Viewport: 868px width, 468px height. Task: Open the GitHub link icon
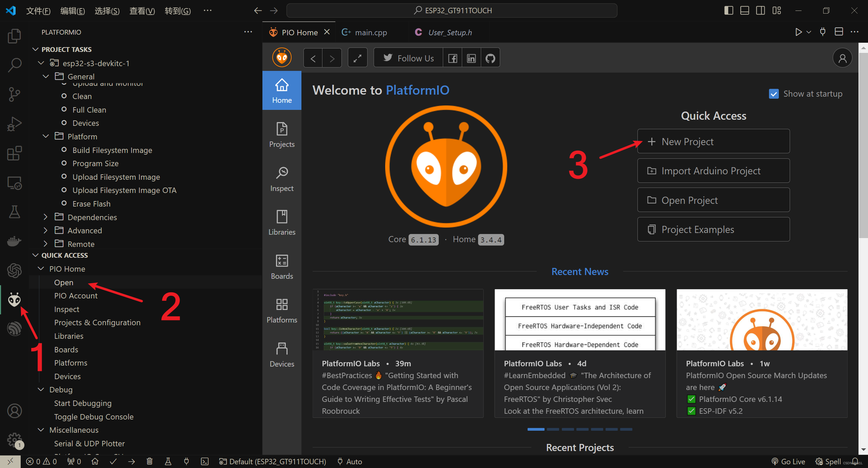point(490,58)
